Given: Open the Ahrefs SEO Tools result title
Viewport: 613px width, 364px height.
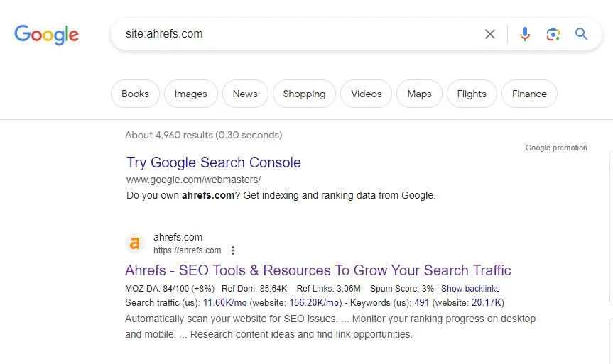Looking at the screenshot, I should (318, 270).
